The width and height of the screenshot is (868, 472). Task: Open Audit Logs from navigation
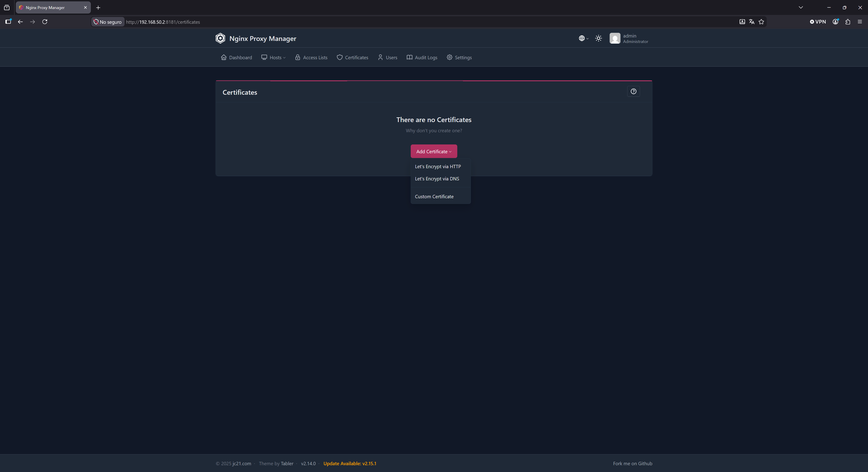click(x=422, y=58)
